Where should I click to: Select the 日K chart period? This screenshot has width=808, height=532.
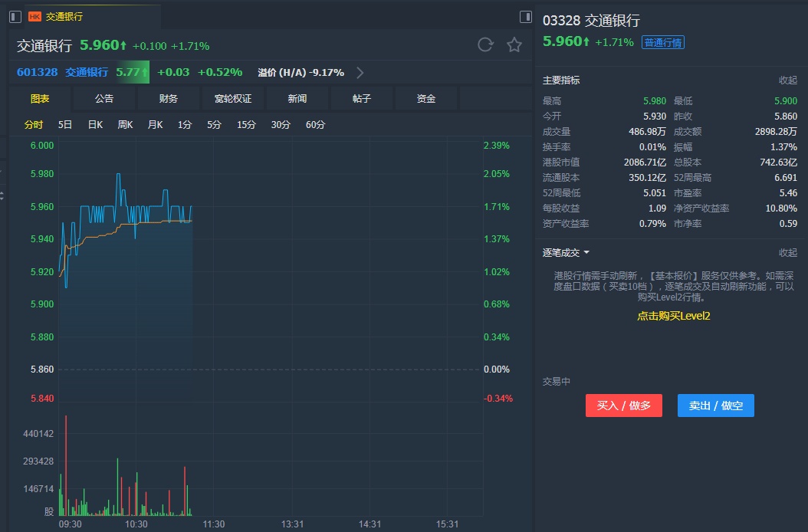point(95,125)
